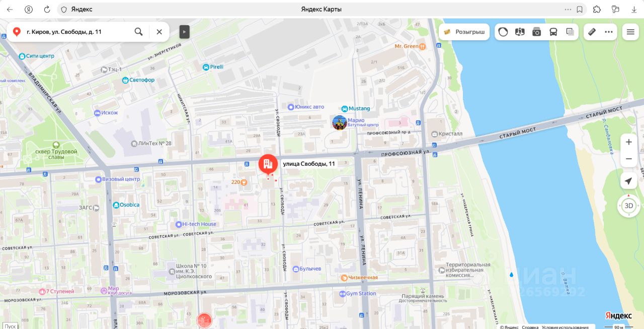Select the Сити центр place marker
Image resolution: width=644 pixels, height=329 pixels.
22,56
